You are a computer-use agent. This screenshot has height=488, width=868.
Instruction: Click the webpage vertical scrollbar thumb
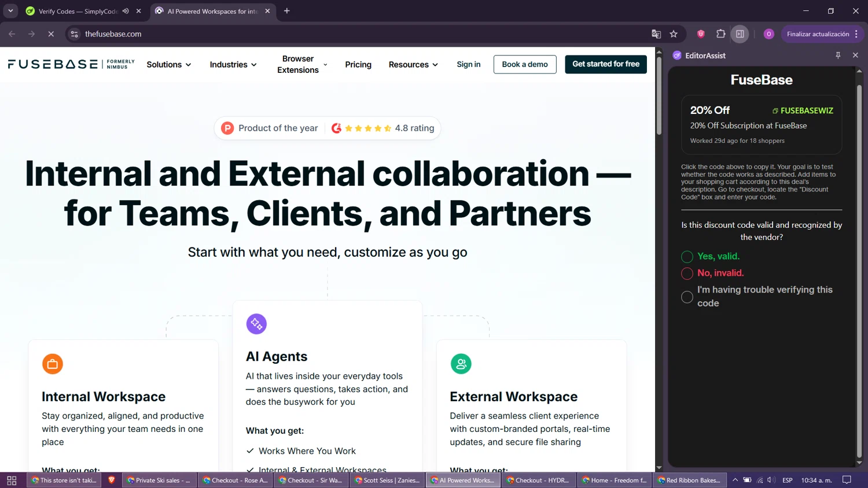coord(659,95)
